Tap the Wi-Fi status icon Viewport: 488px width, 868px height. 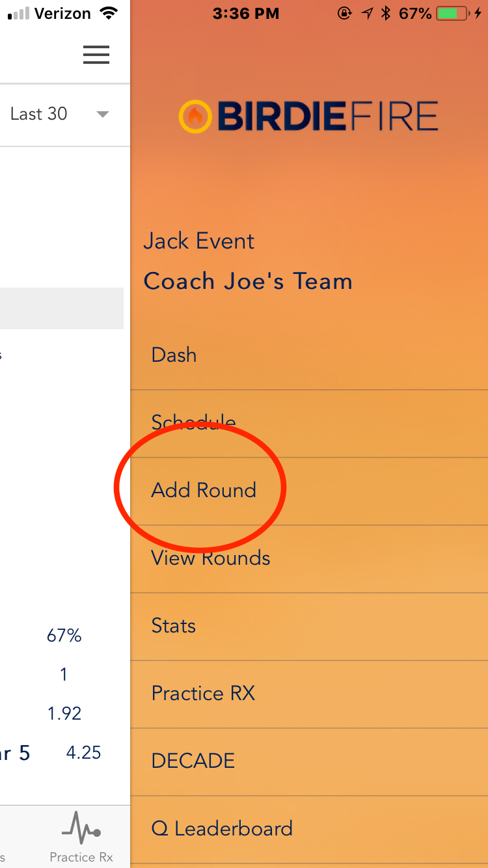pos(109,13)
